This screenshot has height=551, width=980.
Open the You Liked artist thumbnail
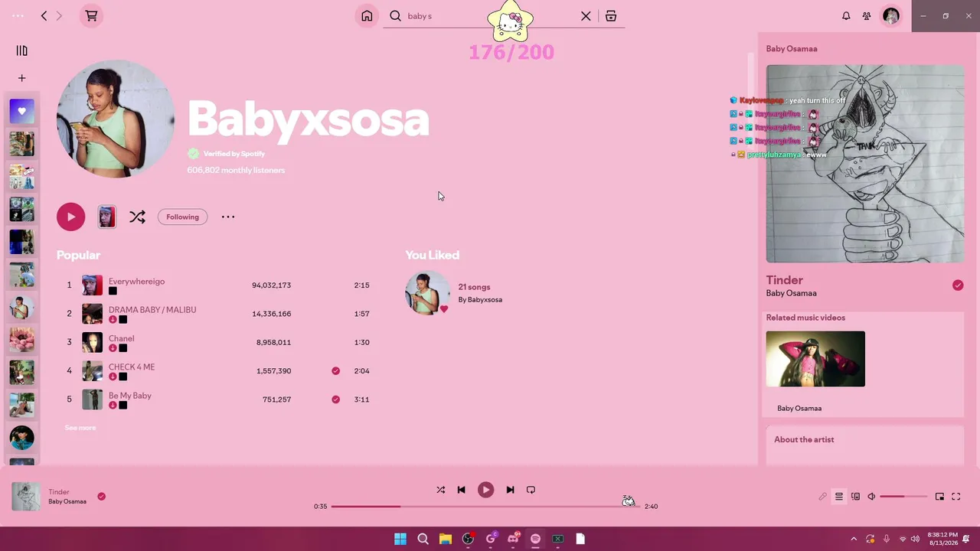pos(427,292)
